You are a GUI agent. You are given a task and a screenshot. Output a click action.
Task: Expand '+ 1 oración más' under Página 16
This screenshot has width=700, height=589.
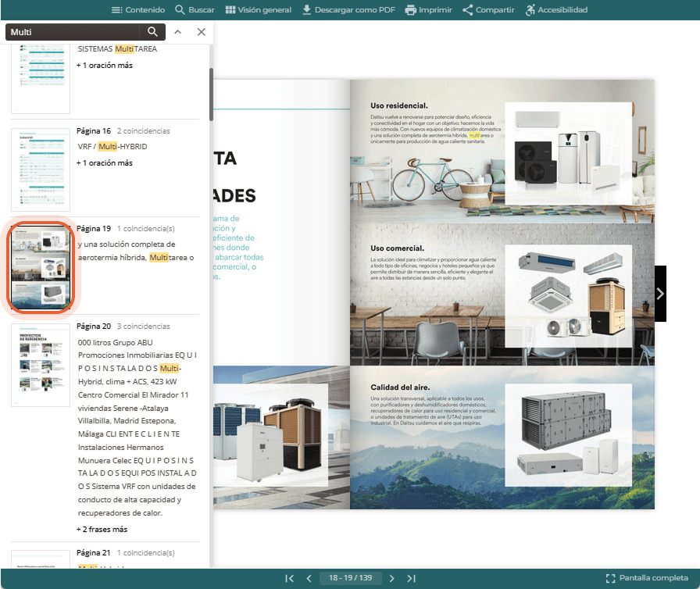pos(105,162)
